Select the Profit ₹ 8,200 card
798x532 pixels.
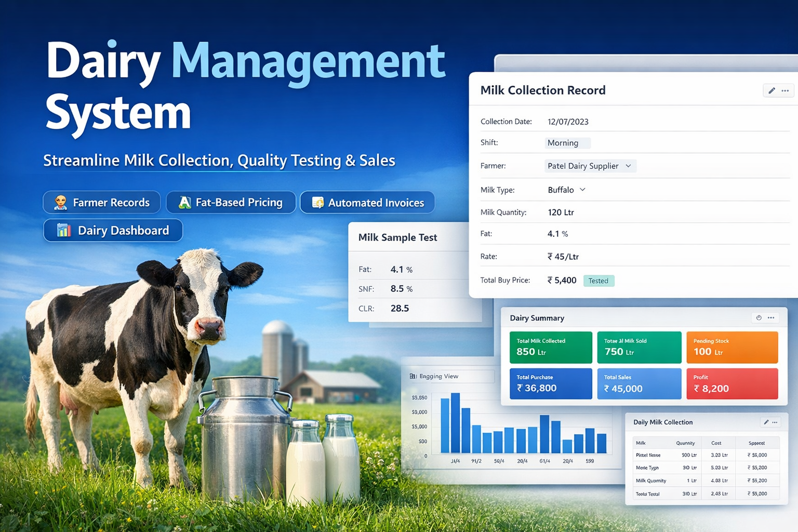pyautogui.click(x=732, y=383)
